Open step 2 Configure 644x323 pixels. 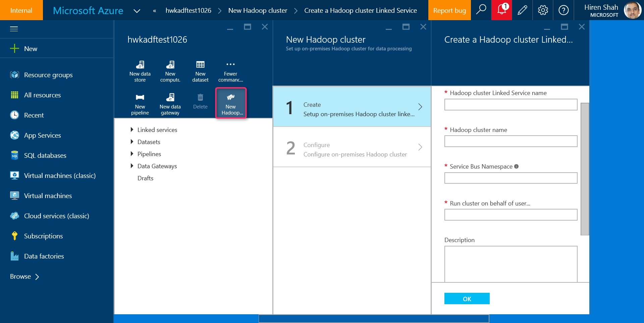click(x=352, y=147)
